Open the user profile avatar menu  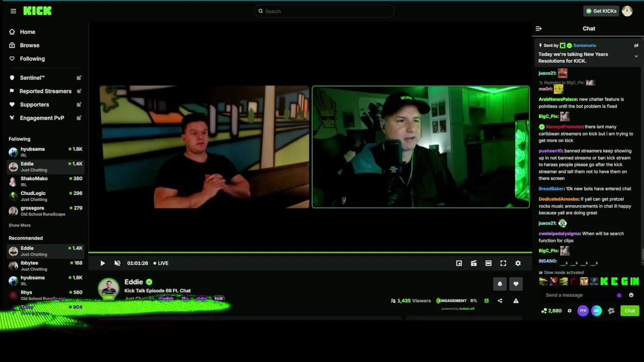click(627, 11)
